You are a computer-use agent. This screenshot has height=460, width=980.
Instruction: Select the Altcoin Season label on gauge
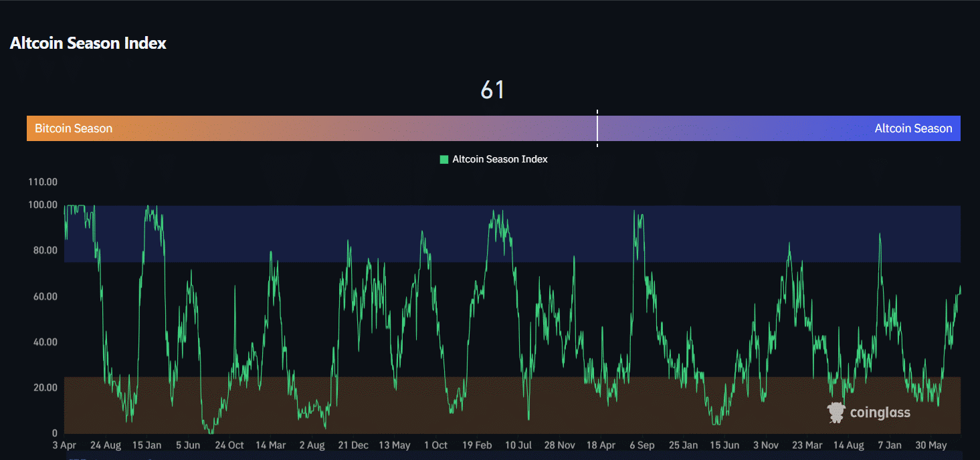point(913,128)
